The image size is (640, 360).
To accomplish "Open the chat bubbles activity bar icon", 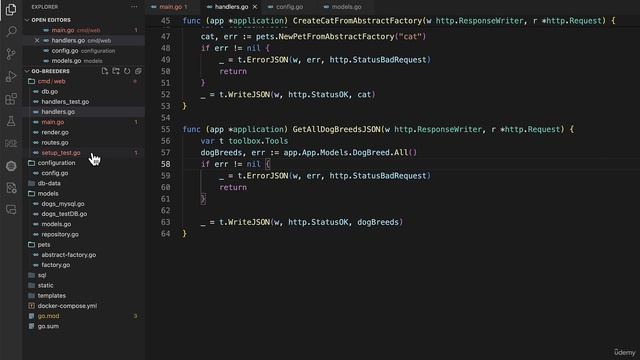I will click(x=11, y=210).
